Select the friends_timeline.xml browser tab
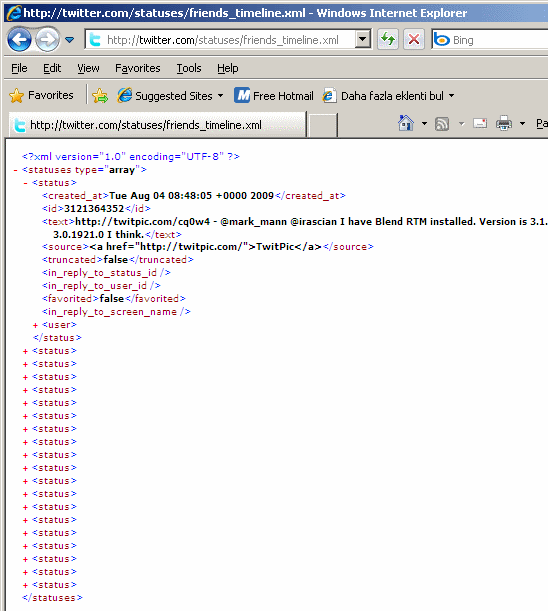 point(157,125)
